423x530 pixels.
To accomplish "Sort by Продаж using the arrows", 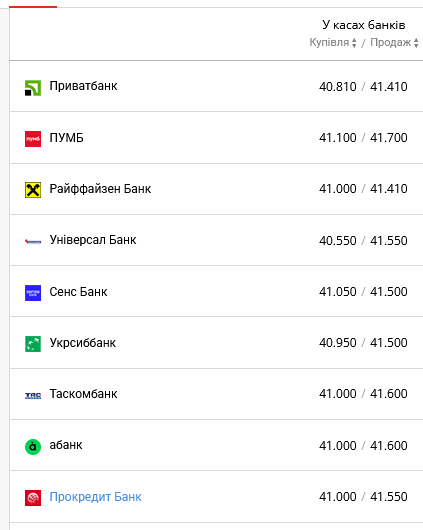I will (416, 43).
